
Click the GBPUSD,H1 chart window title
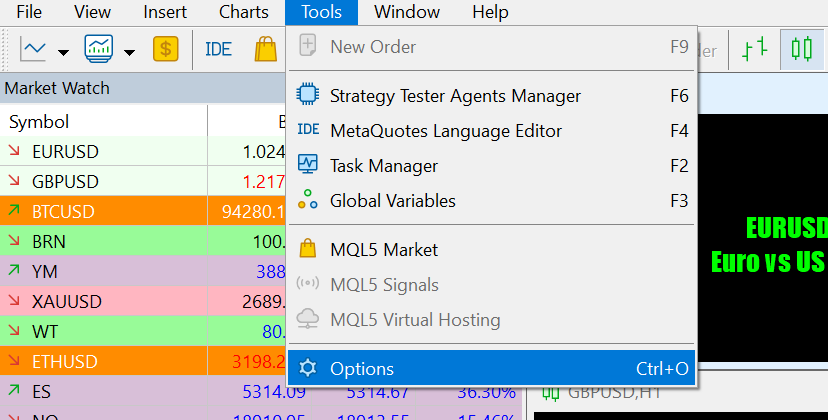614,392
